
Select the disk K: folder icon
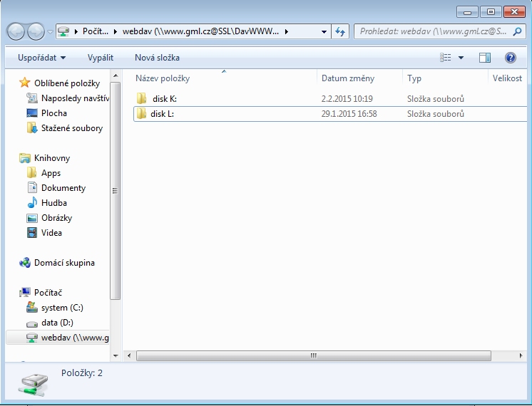tap(141, 99)
